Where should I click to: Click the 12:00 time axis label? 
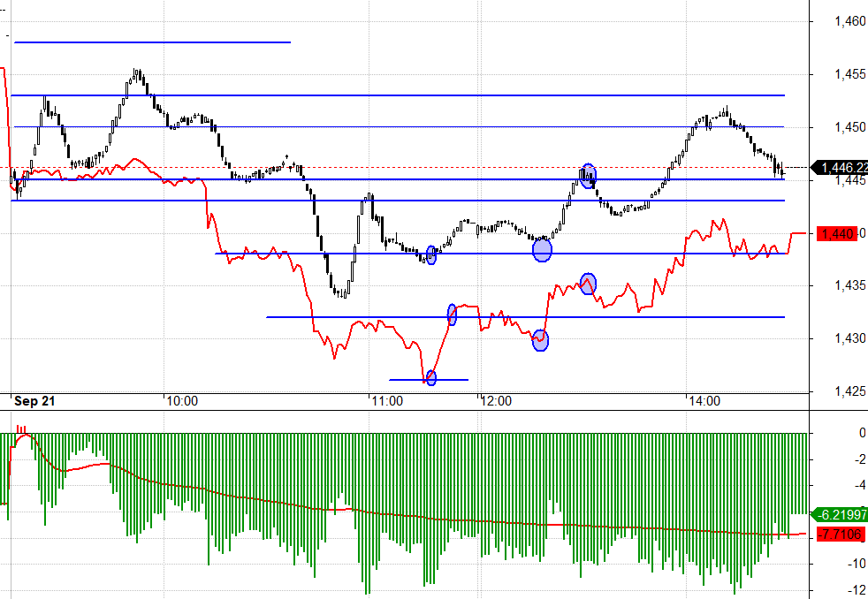click(497, 401)
